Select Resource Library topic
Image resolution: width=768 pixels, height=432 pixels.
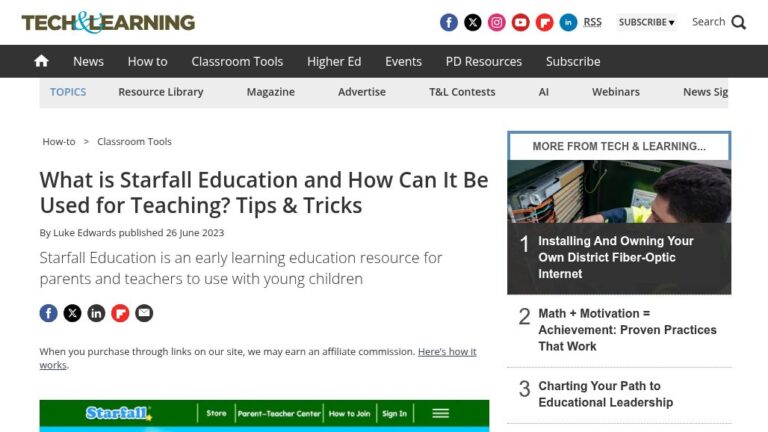[x=161, y=92]
